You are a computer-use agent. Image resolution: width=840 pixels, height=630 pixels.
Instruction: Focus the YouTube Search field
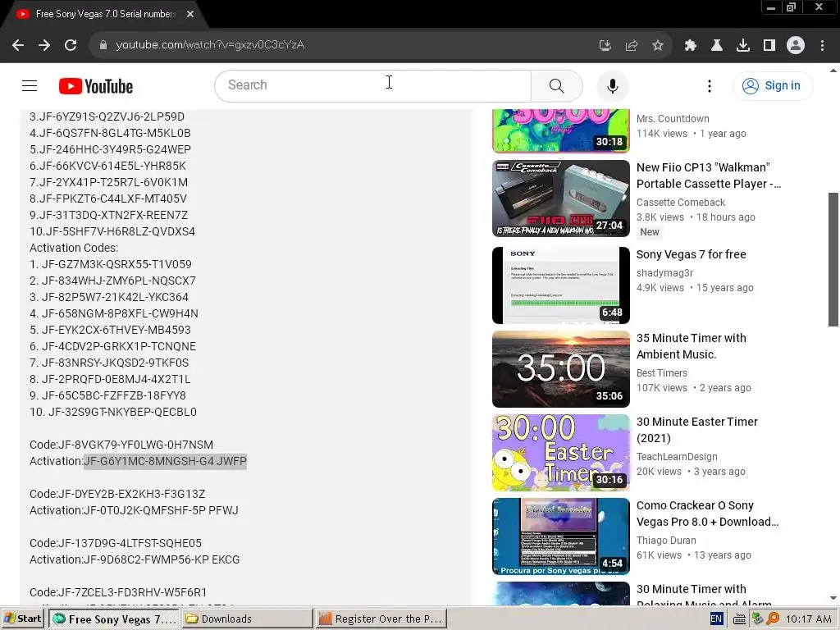pos(373,85)
